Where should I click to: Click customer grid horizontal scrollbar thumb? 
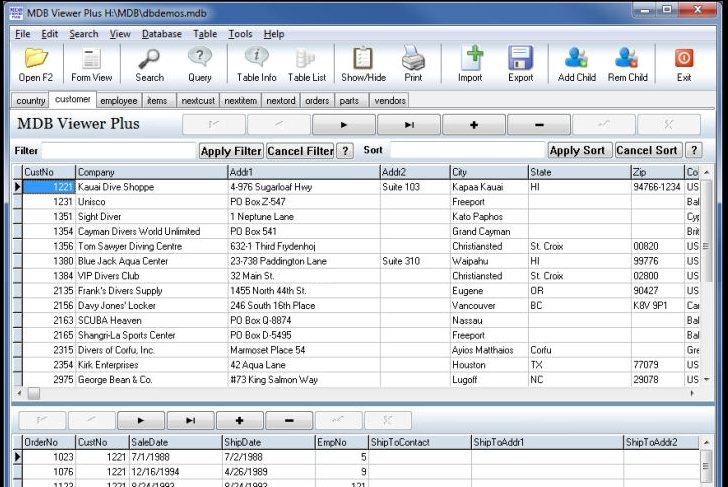point(34,394)
